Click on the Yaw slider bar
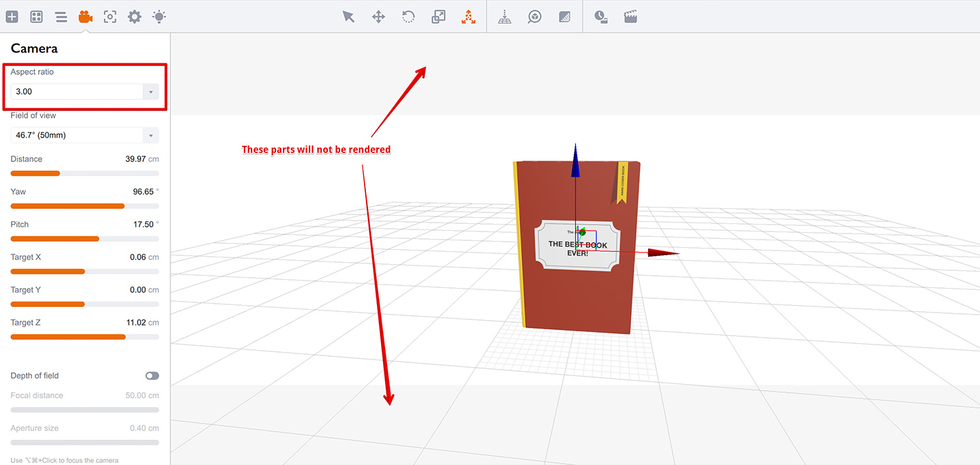The height and width of the screenshot is (465, 980). pyautogui.click(x=85, y=206)
